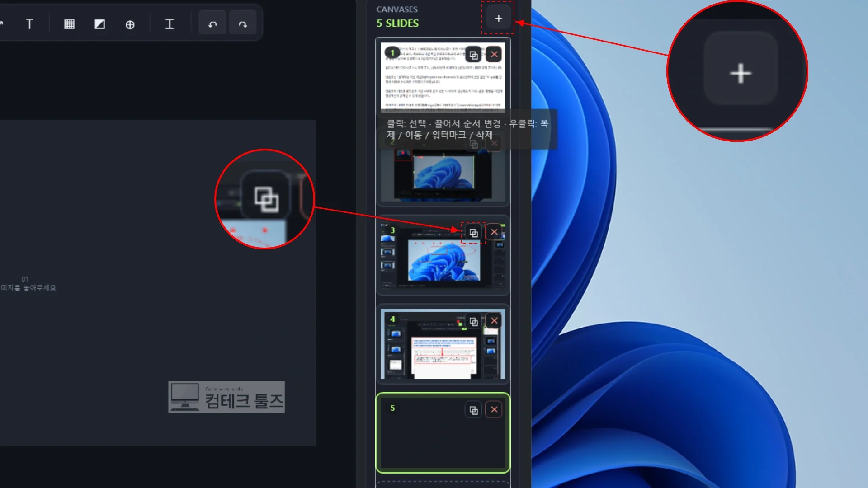Duplicate slide 5
Screen dimensions: 868x488
(x=473, y=410)
